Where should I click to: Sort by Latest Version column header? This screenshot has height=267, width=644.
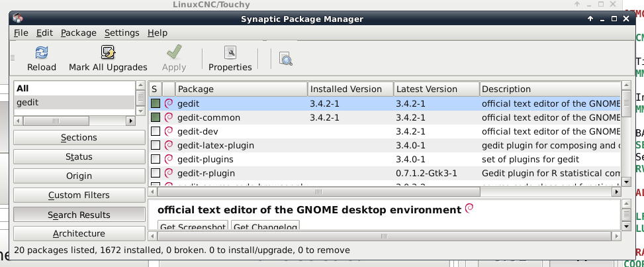pyautogui.click(x=437, y=89)
